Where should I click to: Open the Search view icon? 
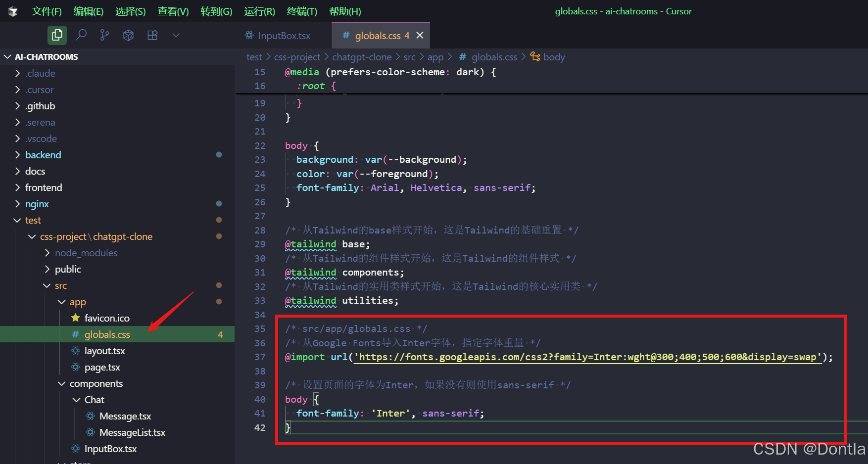tap(81, 35)
